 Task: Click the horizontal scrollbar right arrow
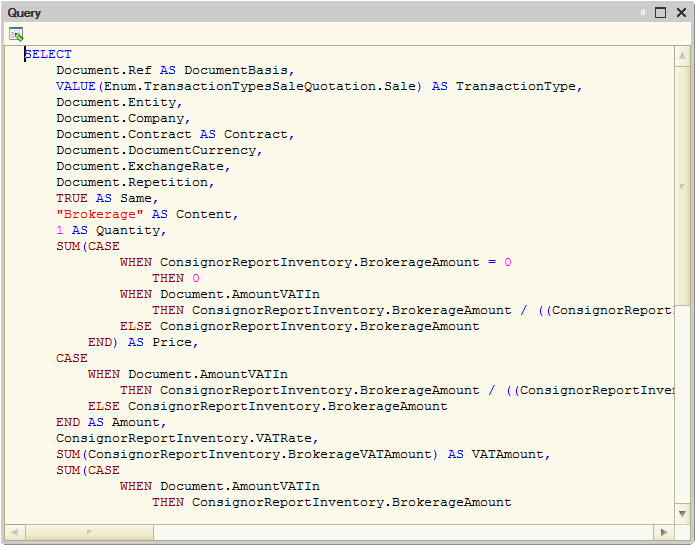664,532
